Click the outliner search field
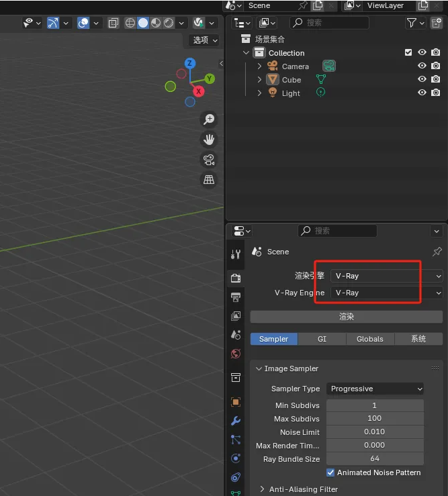Viewport: 448px width, 496px height. tap(329, 23)
